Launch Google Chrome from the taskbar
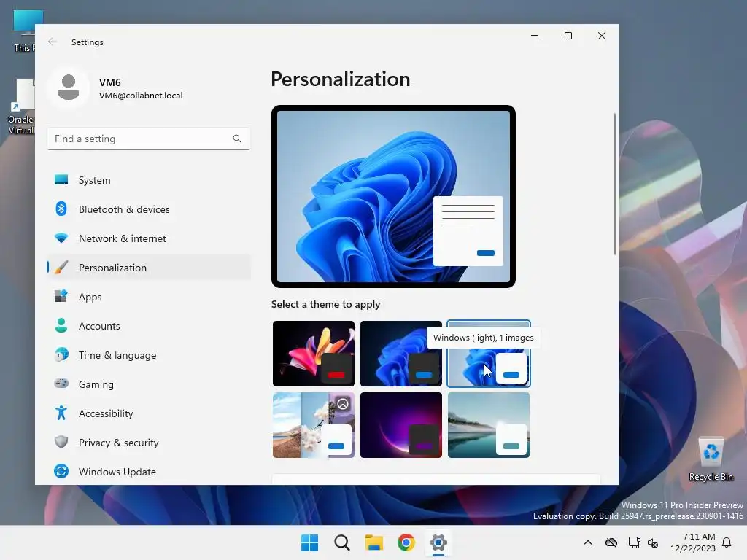 tap(406, 542)
